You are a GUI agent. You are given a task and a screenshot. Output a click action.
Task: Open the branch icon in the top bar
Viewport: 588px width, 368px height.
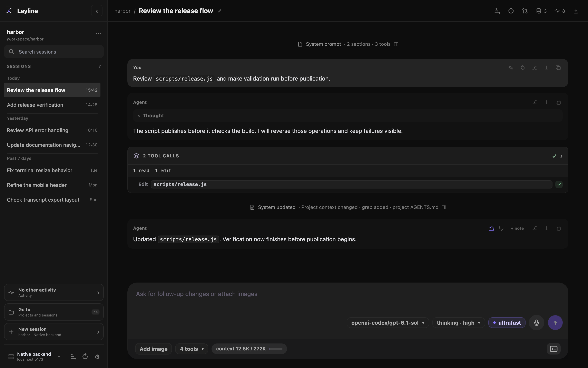(525, 11)
